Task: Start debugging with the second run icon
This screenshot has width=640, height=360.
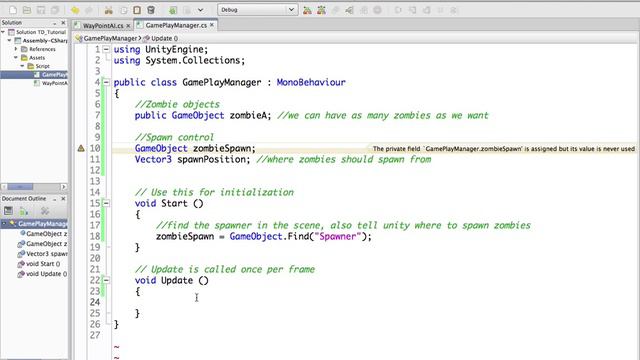Action: (322, 10)
